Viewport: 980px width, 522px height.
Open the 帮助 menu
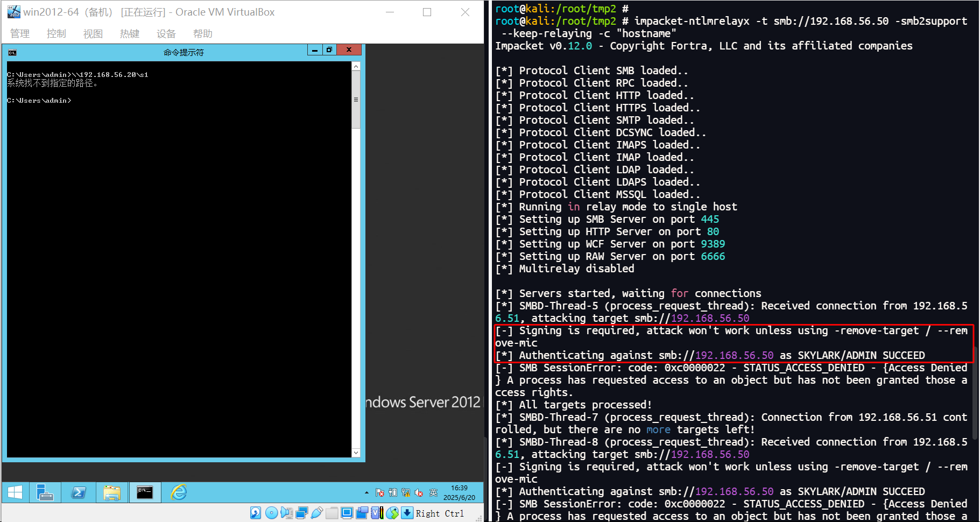(x=203, y=34)
